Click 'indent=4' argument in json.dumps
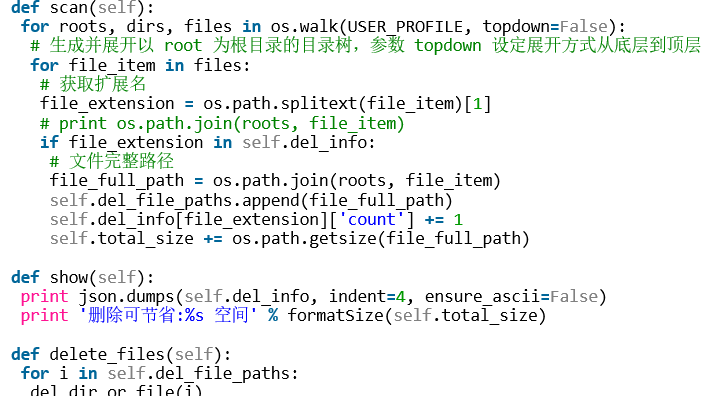Screen dimensions: 723x396 (367, 296)
